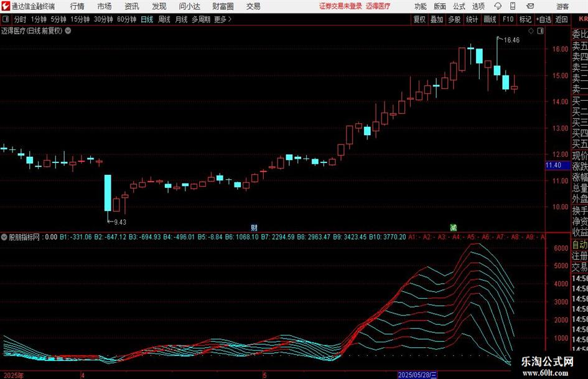
Task: Add stock with +自选 button
Action: (x=543, y=19)
